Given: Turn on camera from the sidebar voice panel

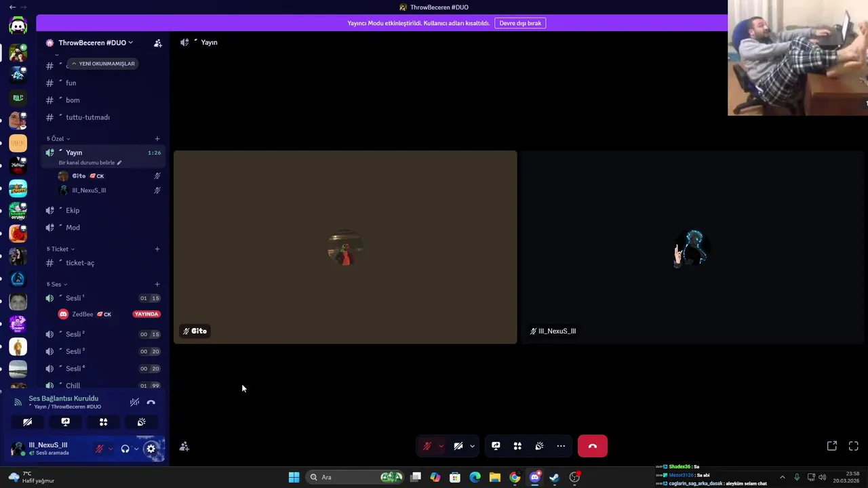Looking at the screenshot, I should [x=27, y=422].
